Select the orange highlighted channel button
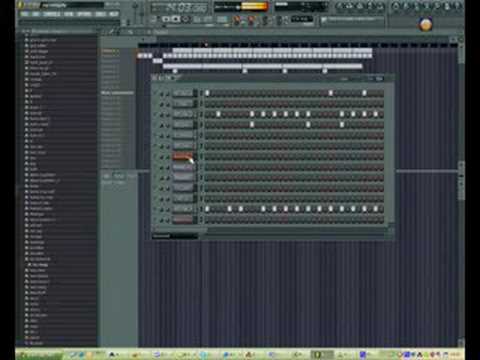This screenshot has width=480, height=360. [182, 156]
